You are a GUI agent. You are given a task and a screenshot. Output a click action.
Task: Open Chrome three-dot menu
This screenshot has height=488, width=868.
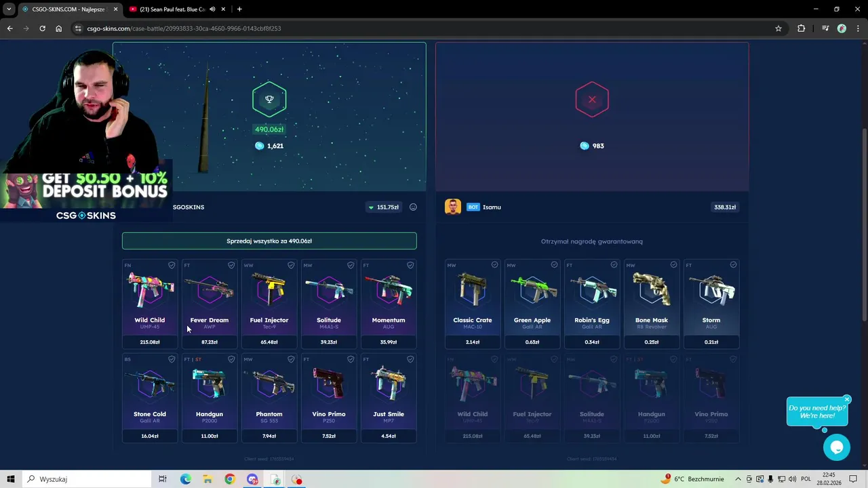tap(857, 28)
